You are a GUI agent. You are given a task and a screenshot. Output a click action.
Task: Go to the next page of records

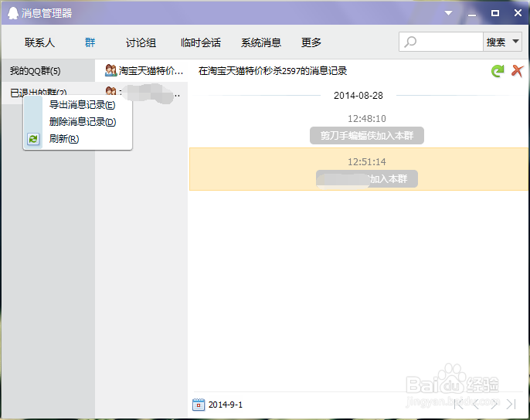494,404
